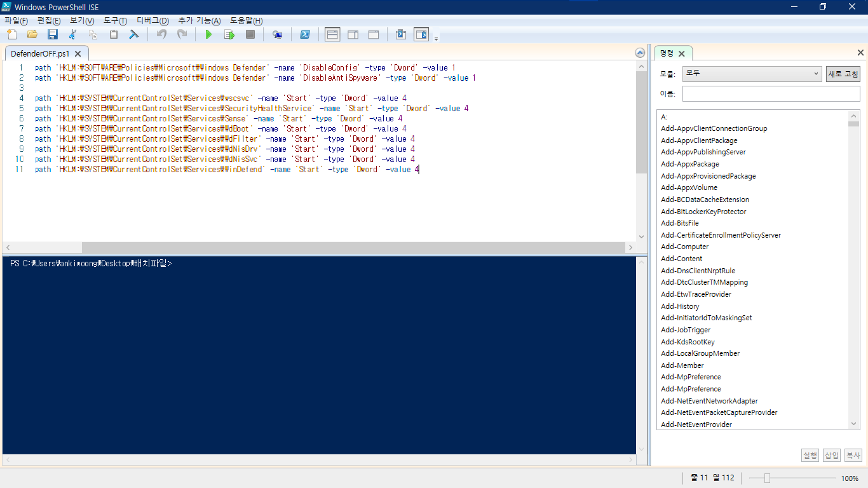The height and width of the screenshot is (488, 868).
Task: Show the script pane on top
Action: [x=332, y=34]
